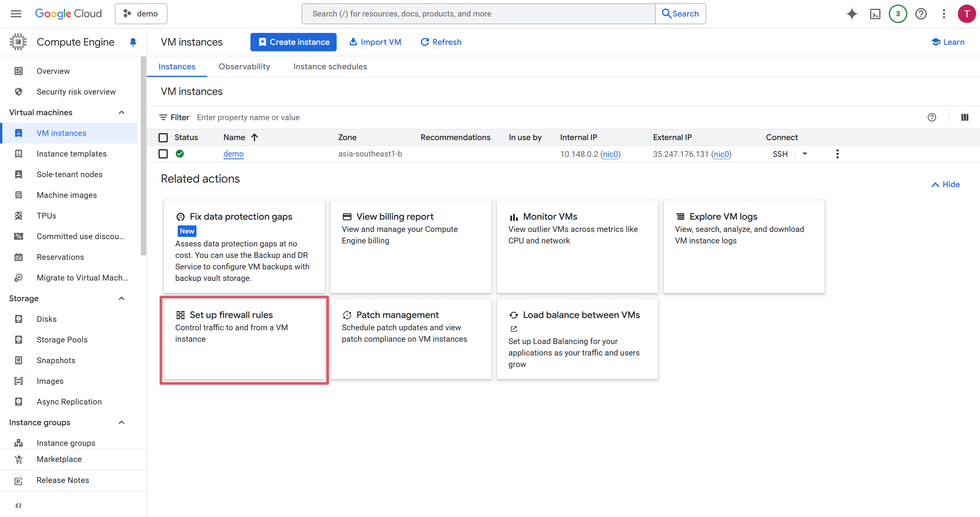
Task: Unpin Compute Engine using the pin icon
Action: pyautogui.click(x=133, y=42)
